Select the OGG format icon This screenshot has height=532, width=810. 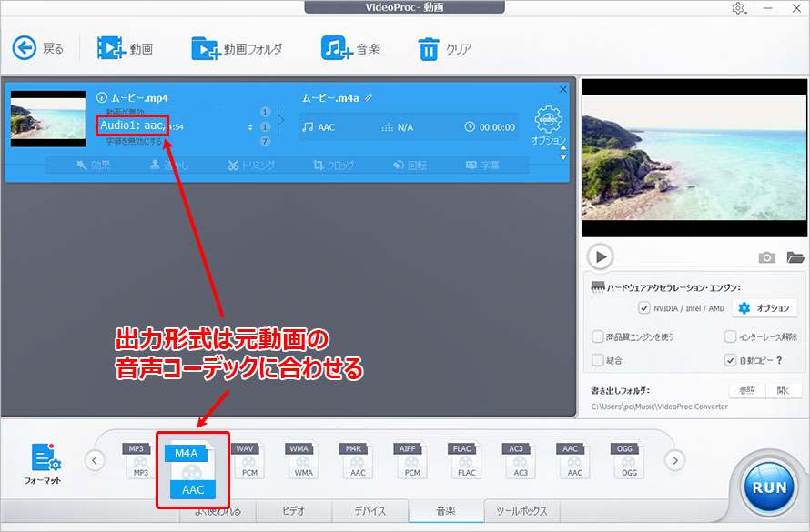628,460
